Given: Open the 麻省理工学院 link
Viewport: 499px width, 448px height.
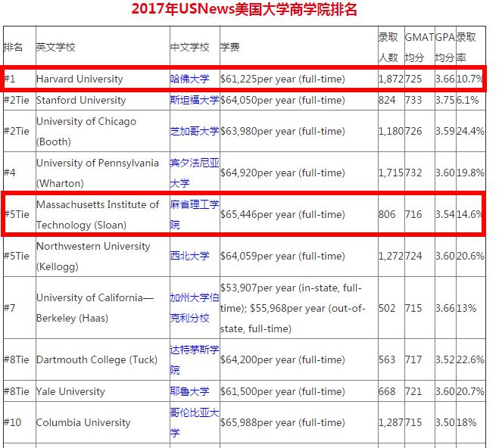Looking at the screenshot, I should coord(195,215).
